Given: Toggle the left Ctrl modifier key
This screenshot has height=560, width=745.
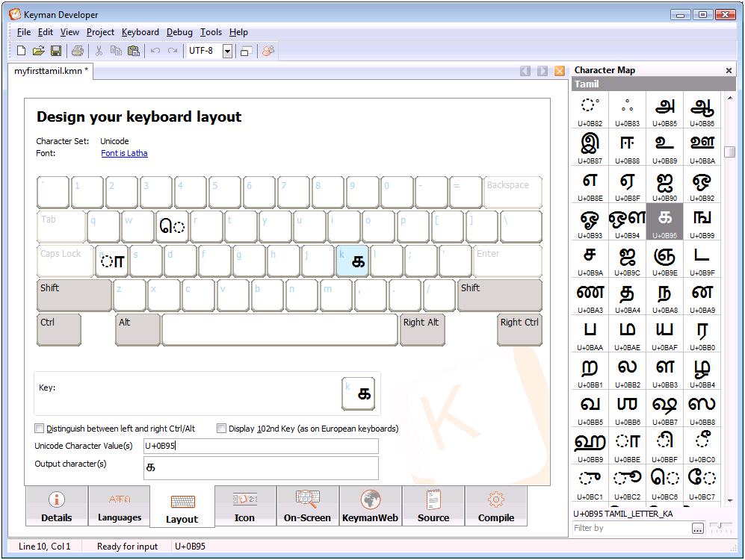Looking at the screenshot, I should click(x=59, y=330).
